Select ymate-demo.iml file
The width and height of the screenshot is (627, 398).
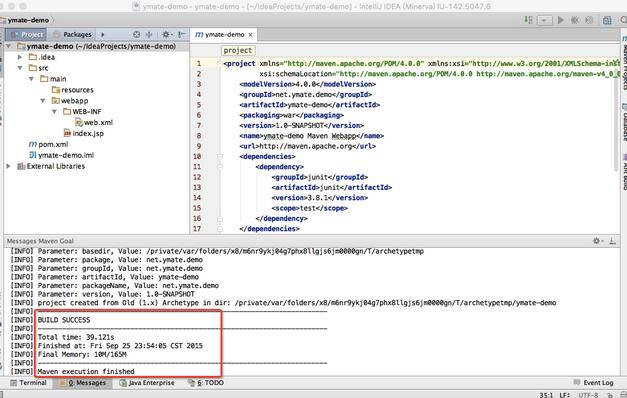[61, 155]
